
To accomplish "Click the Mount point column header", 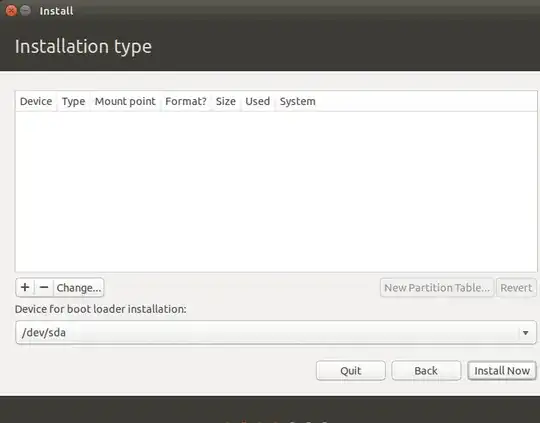I will pyautogui.click(x=125, y=101).
